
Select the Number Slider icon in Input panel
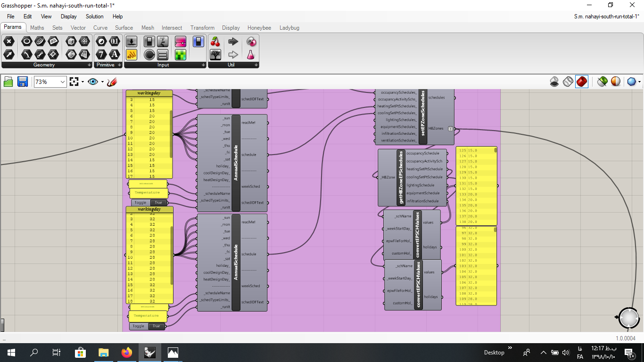132,41
